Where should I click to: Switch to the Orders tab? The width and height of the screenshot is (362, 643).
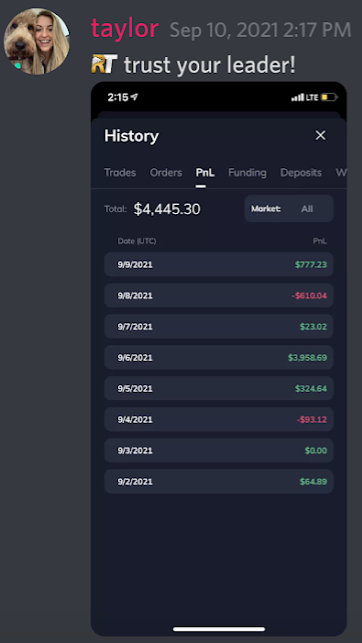point(166,173)
